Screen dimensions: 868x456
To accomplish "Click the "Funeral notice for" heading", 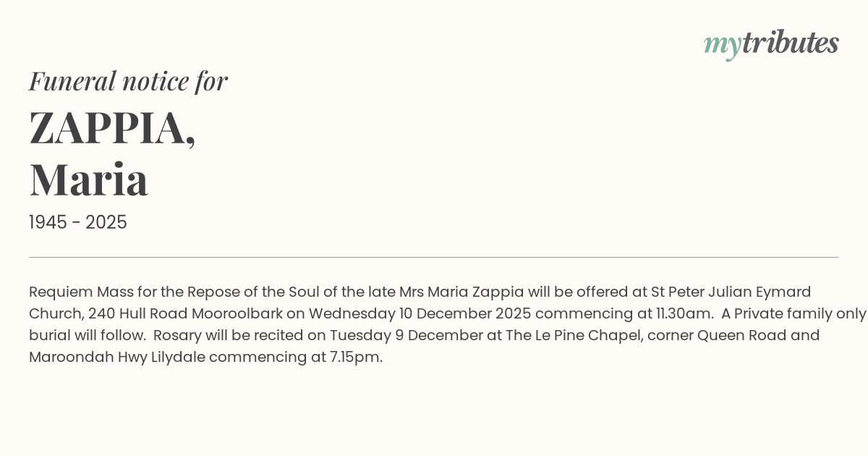I will pos(128,81).
